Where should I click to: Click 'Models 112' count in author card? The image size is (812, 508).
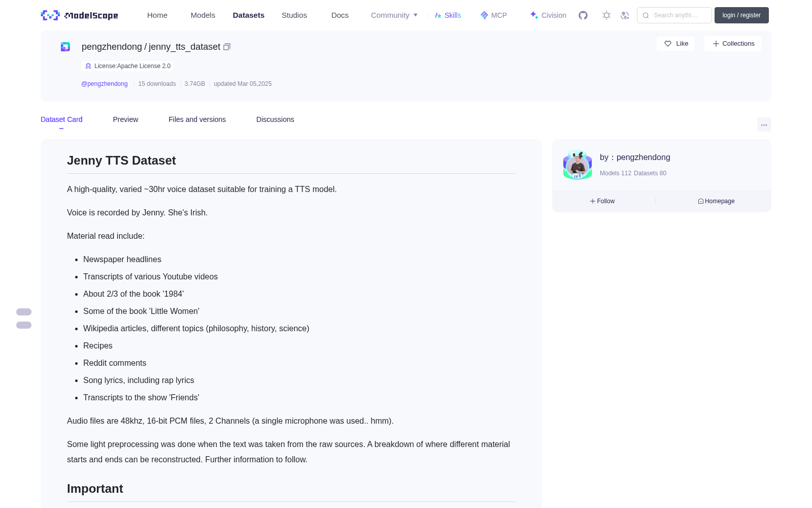pos(616,173)
